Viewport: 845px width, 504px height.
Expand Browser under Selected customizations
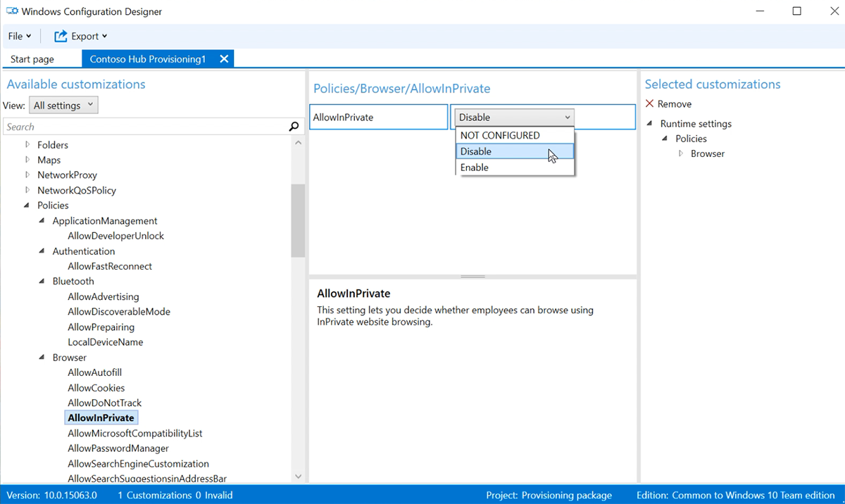[x=680, y=153]
